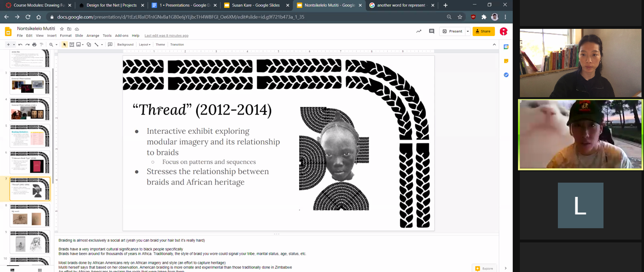Click the Present button
Image resolution: width=644 pixels, height=272 pixels.
(x=453, y=31)
